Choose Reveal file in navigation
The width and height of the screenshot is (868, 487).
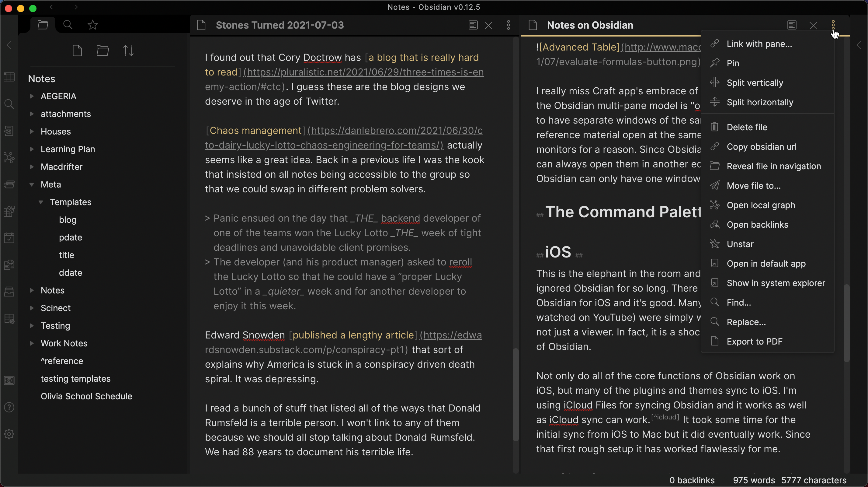tap(768, 166)
